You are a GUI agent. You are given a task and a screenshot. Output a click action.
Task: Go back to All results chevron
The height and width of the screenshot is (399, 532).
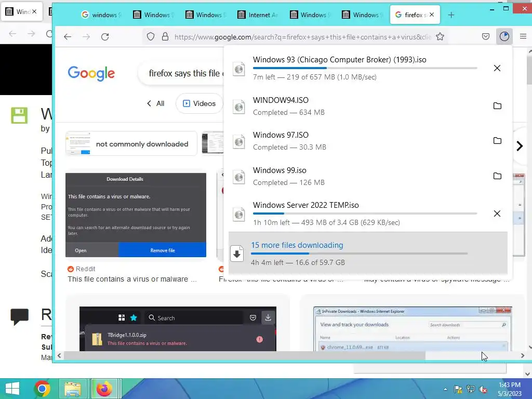click(x=149, y=103)
